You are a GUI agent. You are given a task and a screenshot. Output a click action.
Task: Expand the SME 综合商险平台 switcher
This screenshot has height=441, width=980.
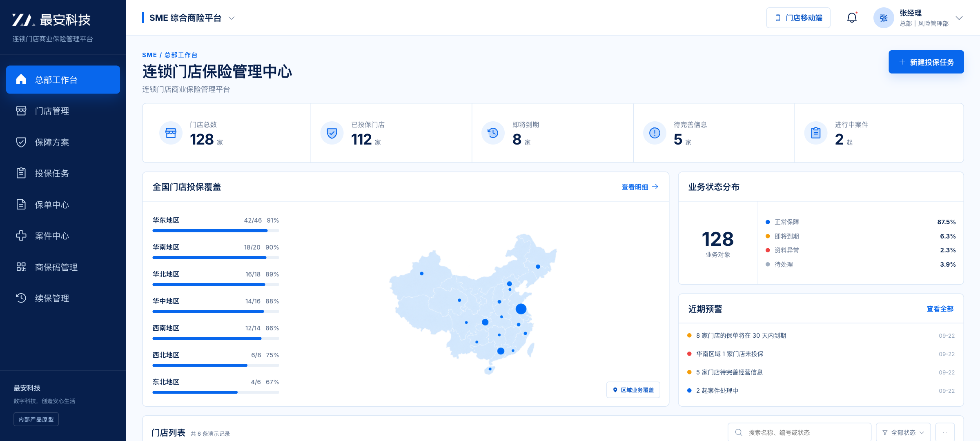(x=232, y=18)
